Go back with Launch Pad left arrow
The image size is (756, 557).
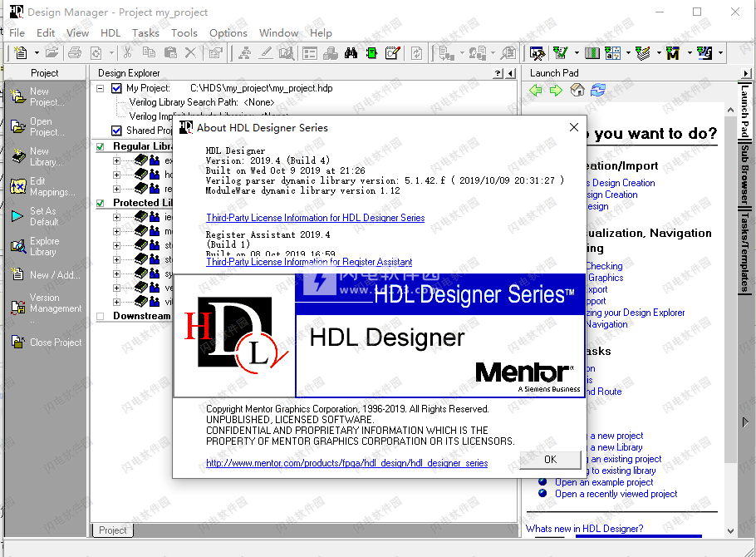click(535, 90)
